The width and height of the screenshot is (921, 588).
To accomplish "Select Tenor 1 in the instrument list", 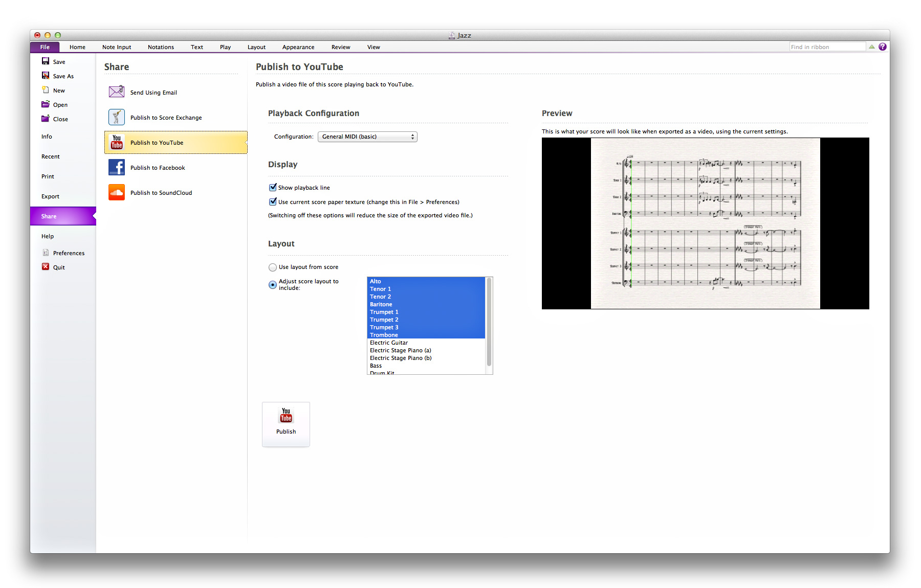I will pyautogui.click(x=426, y=289).
